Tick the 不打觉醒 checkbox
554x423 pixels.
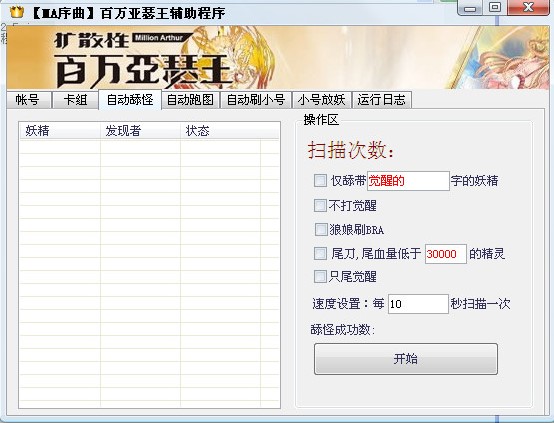(320, 205)
